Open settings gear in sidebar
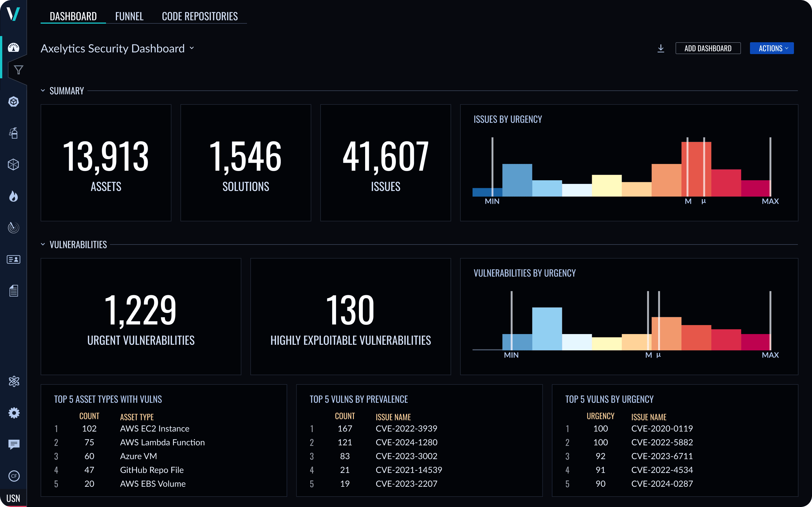 click(x=14, y=413)
